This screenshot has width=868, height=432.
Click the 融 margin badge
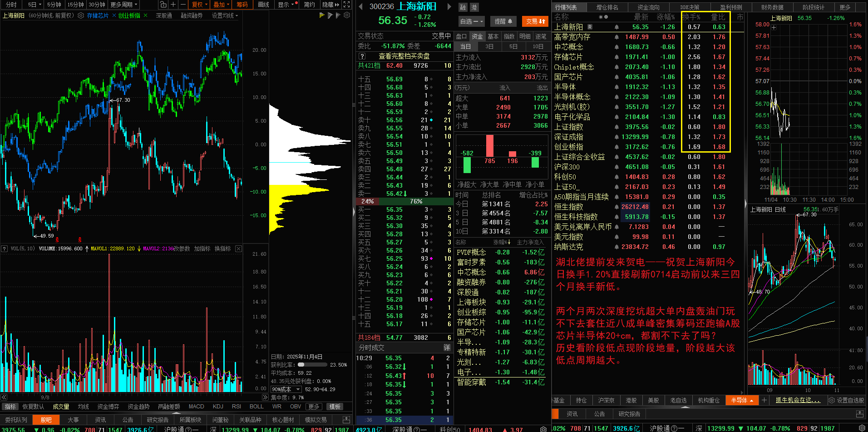(463, 7)
